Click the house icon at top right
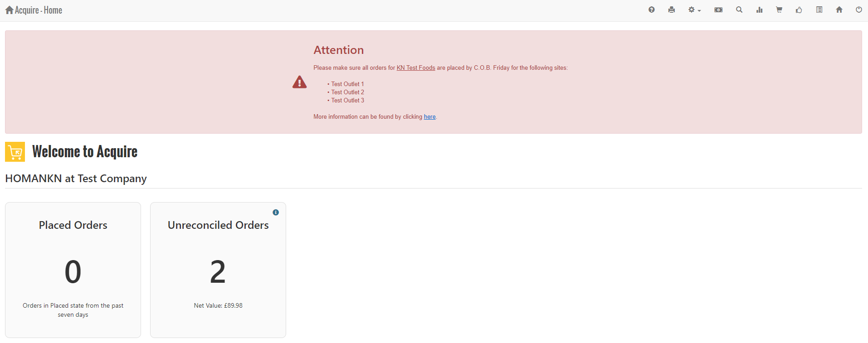Viewport: 868px width, 343px height. pos(839,10)
